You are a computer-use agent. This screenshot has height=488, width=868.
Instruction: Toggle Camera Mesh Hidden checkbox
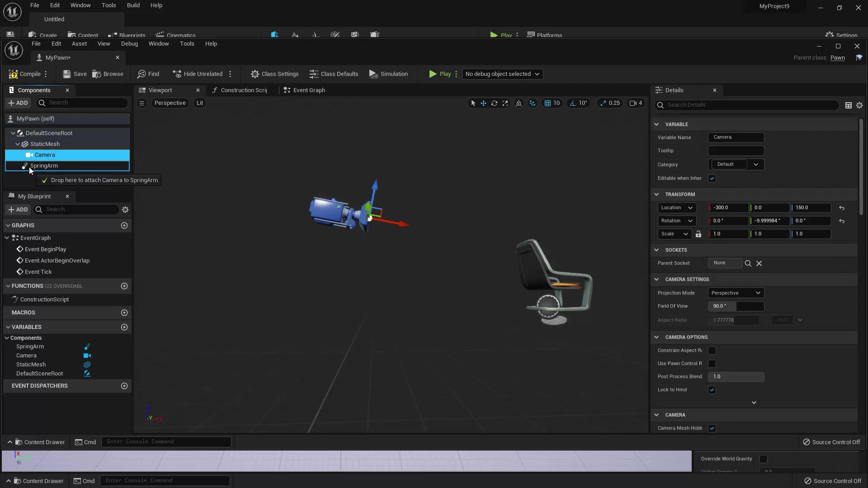[712, 428]
